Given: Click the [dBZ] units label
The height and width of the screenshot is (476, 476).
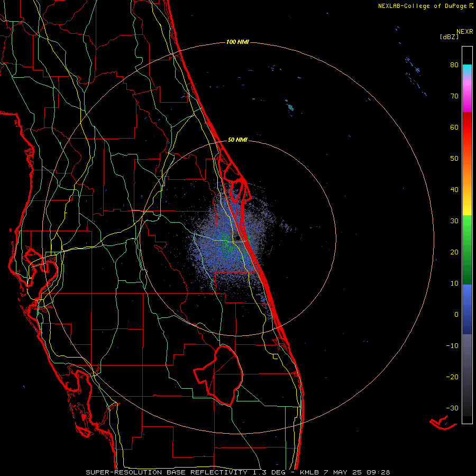Looking at the screenshot, I should 449,37.
